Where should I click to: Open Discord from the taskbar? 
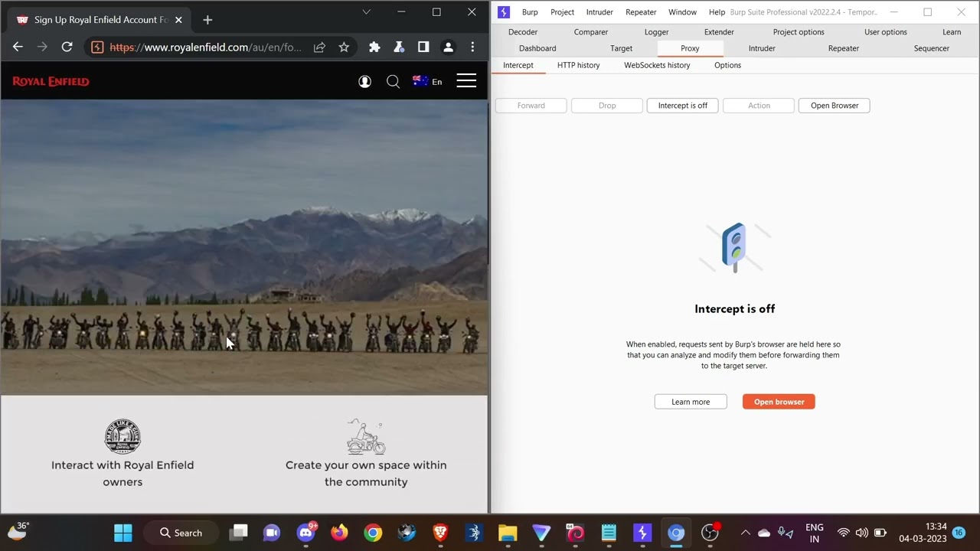pyautogui.click(x=306, y=533)
